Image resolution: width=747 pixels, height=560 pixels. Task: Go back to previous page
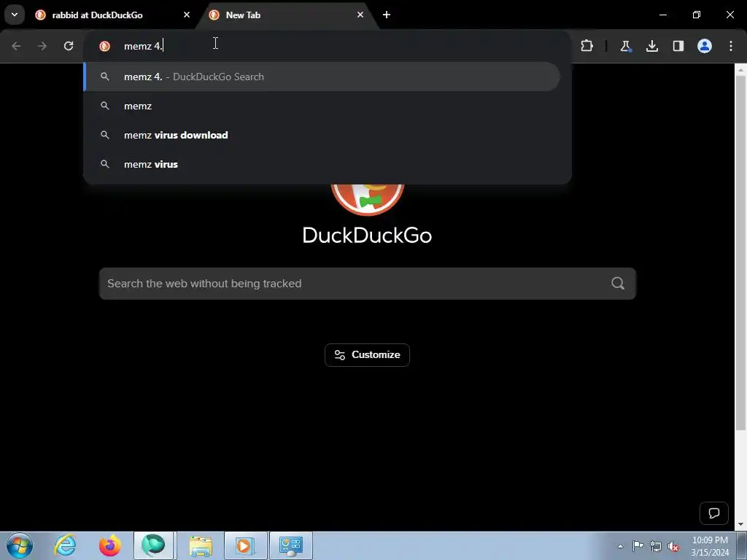(x=16, y=46)
